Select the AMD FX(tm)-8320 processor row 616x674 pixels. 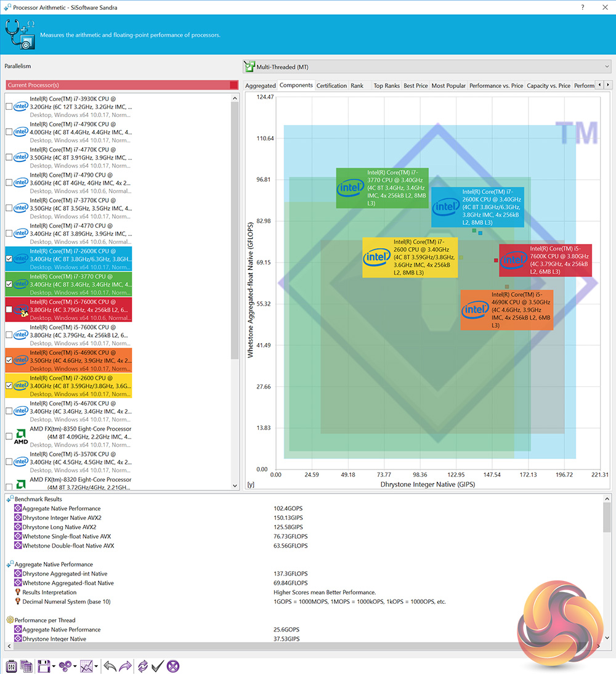[69, 483]
